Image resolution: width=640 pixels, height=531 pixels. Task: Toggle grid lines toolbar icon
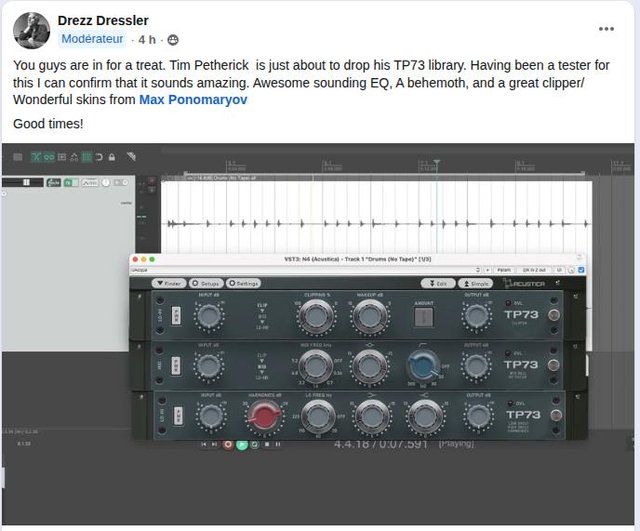[x=87, y=157]
